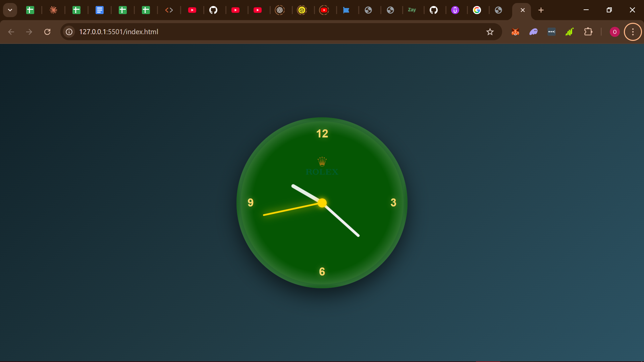Image resolution: width=644 pixels, height=362 pixels.
Task: Open the password dots extension icon
Action: (x=551, y=32)
